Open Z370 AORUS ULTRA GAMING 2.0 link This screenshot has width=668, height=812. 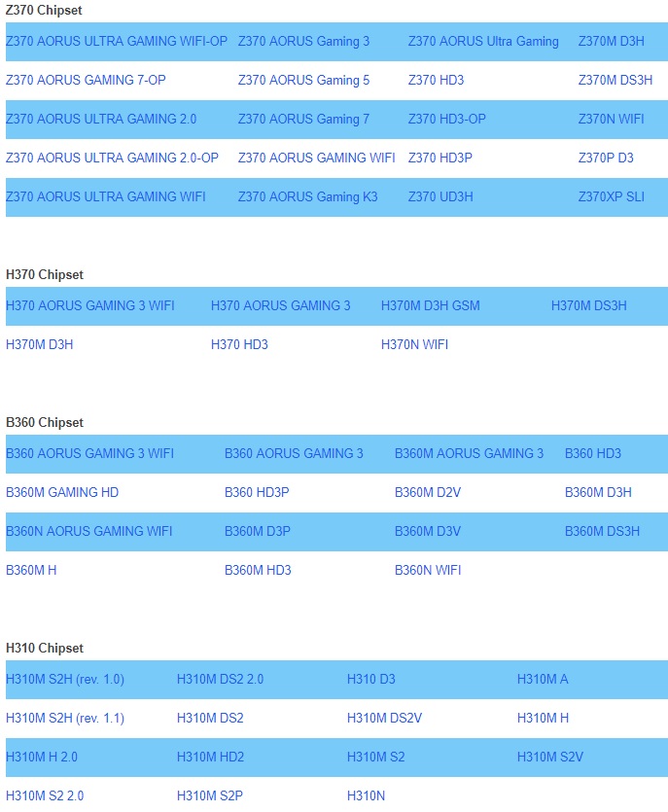(101, 119)
